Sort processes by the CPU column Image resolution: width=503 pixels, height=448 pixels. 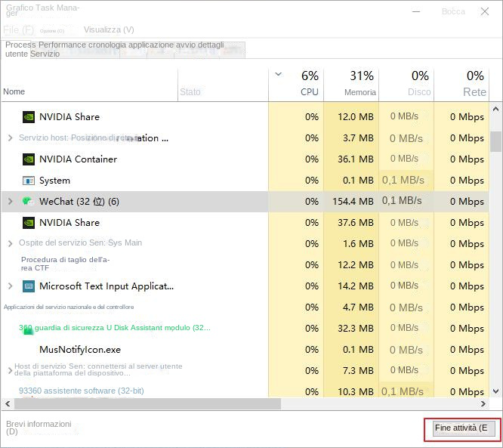click(x=310, y=92)
